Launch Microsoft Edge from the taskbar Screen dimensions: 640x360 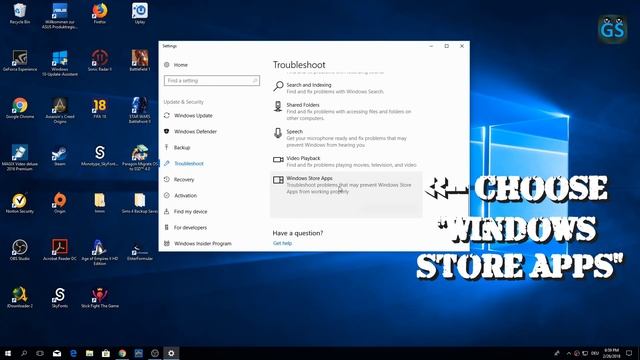coord(73,353)
